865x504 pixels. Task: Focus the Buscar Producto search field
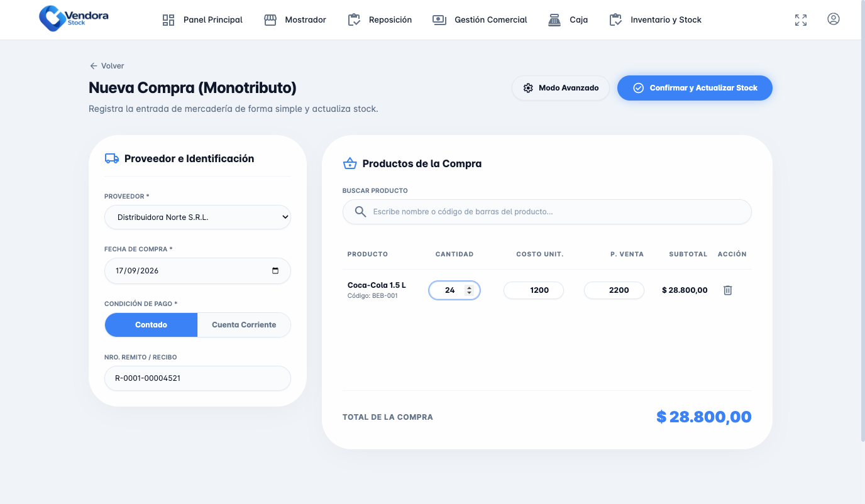[547, 212]
